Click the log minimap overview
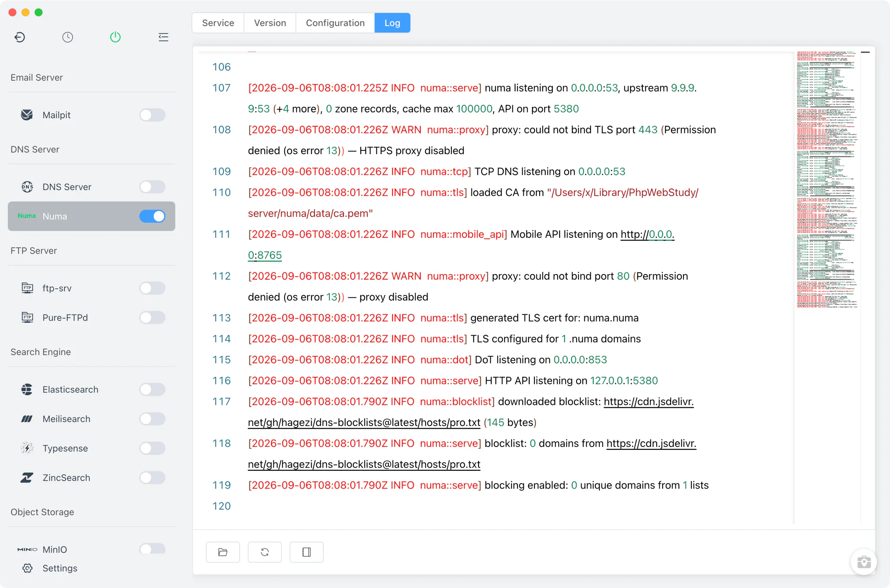This screenshot has height=588, width=890. (x=827, y=179)
